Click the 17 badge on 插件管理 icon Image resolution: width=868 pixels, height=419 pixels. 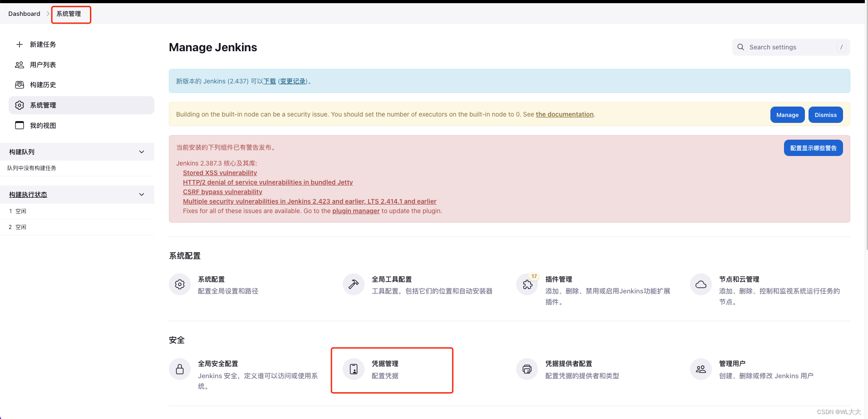pyautogui.click(x=534, y=276)
